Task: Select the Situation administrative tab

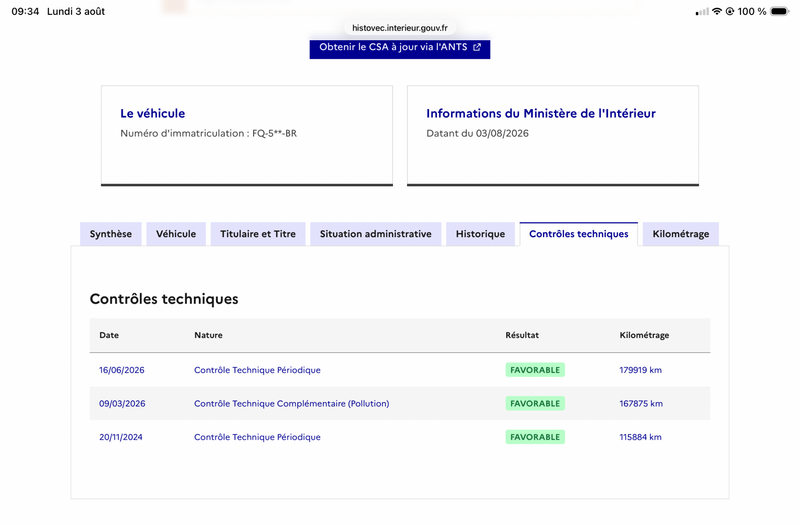Action: pyautogui.click(x=376, y=234)
